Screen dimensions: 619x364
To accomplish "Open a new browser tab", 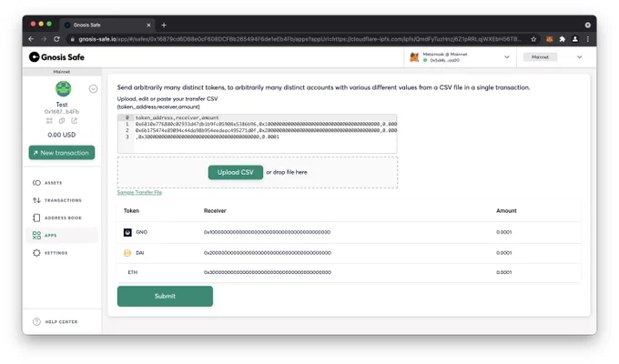I will pos(164,25).
